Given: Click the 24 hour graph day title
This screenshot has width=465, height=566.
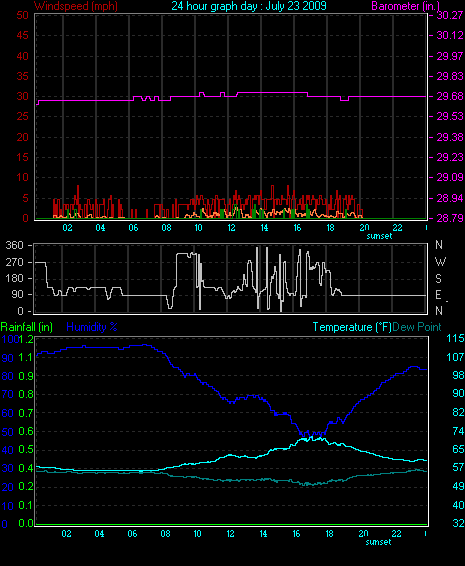Looking at the screenshot, I should 249,6.
